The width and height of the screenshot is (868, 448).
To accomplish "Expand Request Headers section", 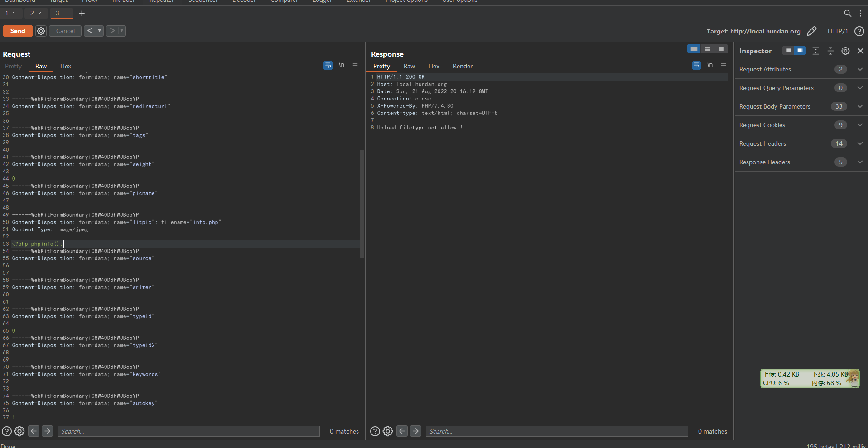I will pyautogui.click(x=801, y=143).
